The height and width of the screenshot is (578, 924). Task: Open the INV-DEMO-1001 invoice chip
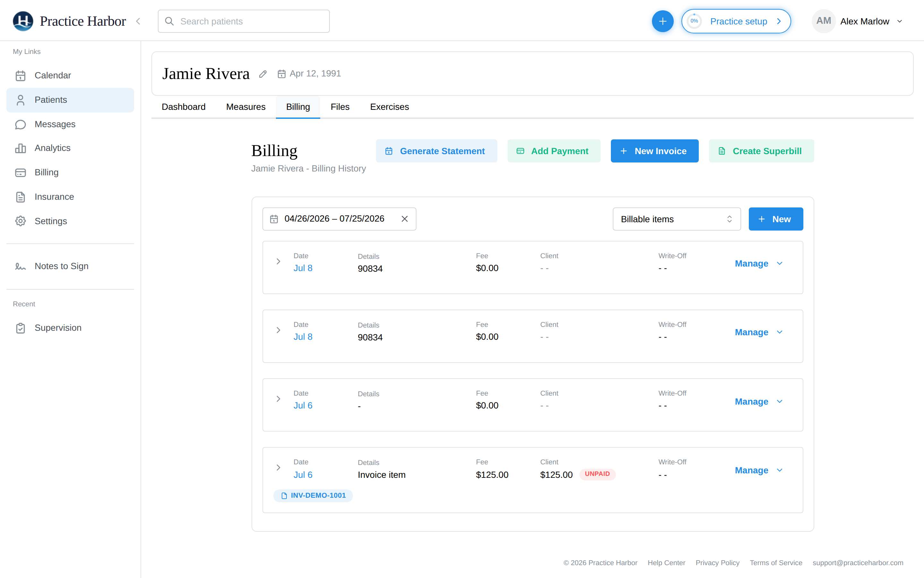coord(313,495)
